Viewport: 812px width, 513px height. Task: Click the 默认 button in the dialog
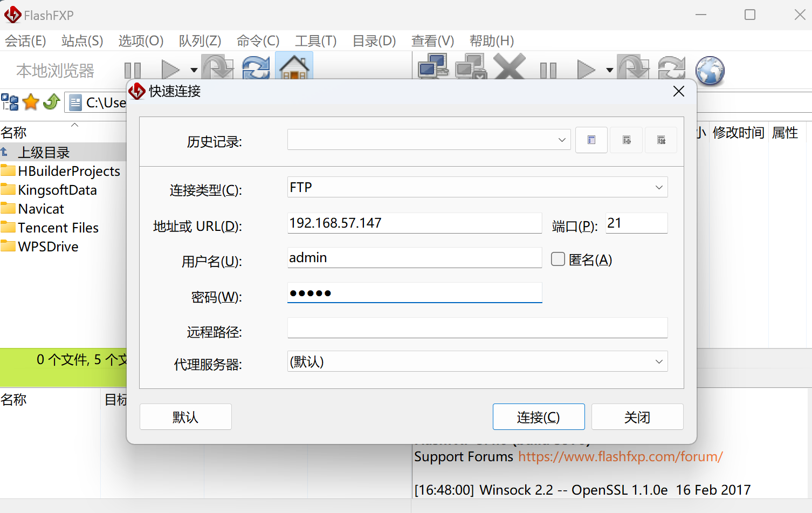(185, 417)
